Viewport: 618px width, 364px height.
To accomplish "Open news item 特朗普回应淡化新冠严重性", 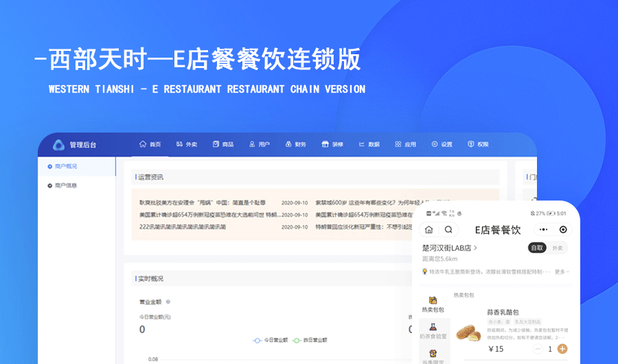I will (363, 227).
